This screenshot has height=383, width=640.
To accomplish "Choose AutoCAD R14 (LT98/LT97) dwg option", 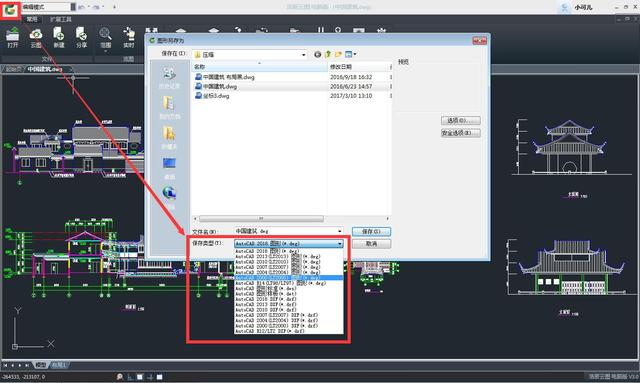I will point(289,283).
